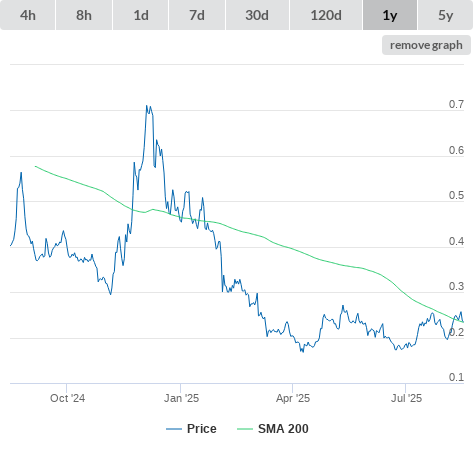Select the 7d time range tab
Image resolution: width=474 pixels, height=455 pixels.
click(x=197, y=15)
